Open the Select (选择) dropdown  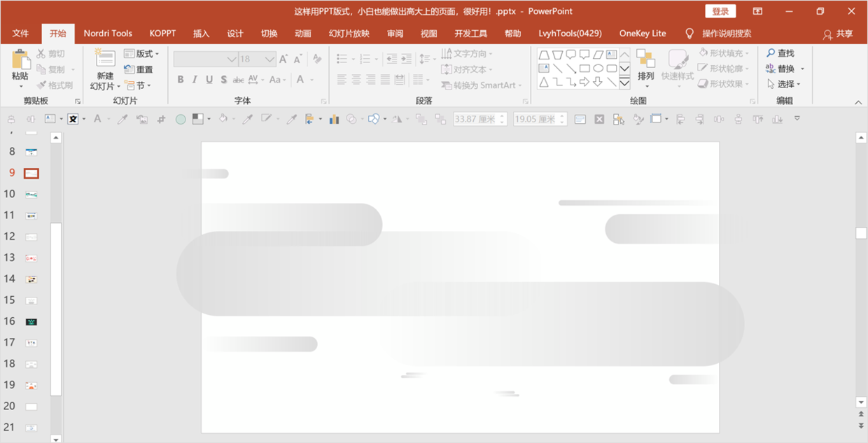pos(783,84)
